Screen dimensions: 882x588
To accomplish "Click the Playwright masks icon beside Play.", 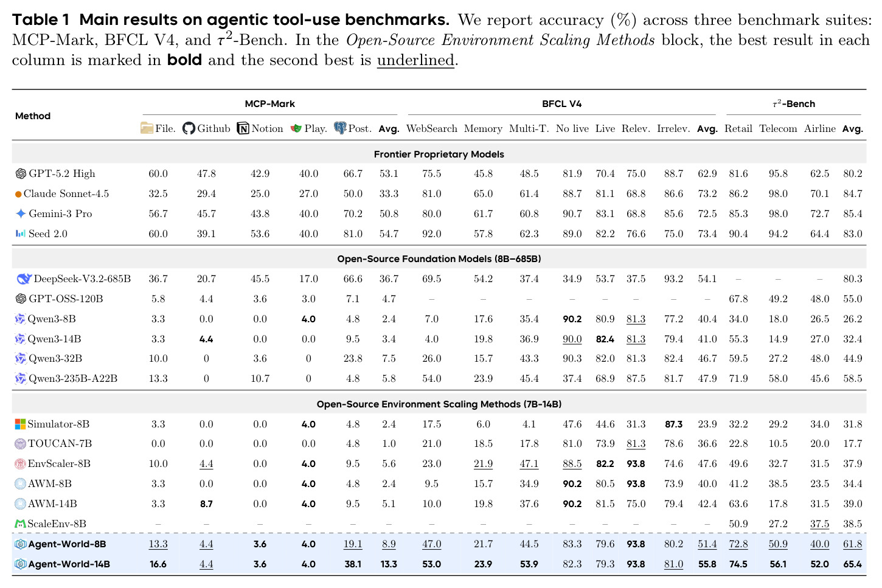I will pos(296,128).
